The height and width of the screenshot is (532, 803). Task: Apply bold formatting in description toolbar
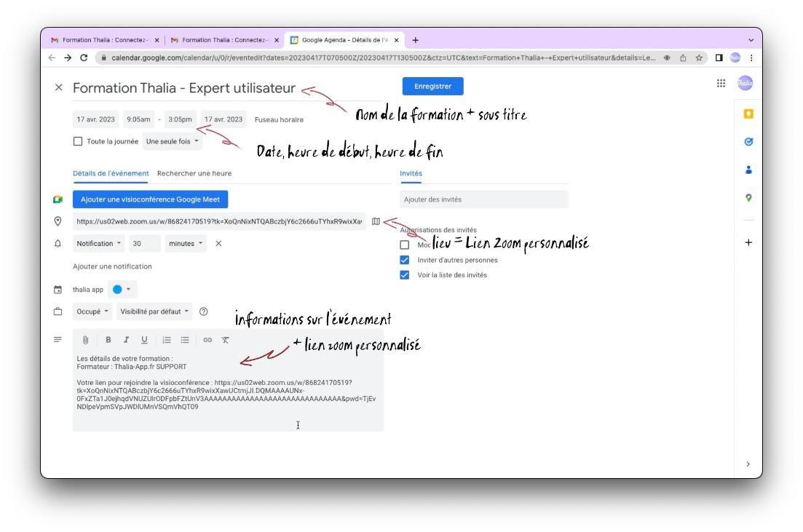pos(108,340)
